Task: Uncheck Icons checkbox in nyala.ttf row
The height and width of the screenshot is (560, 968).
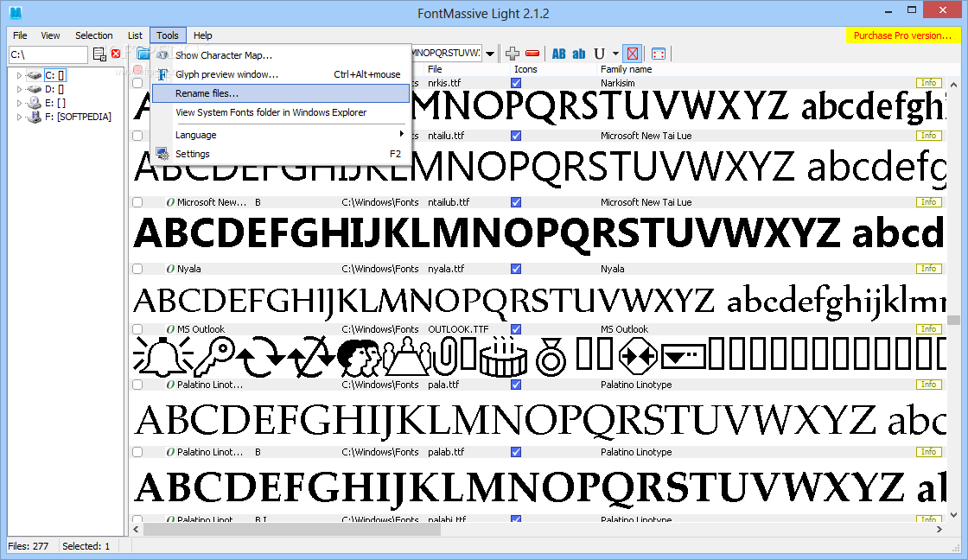Action: 516,269
